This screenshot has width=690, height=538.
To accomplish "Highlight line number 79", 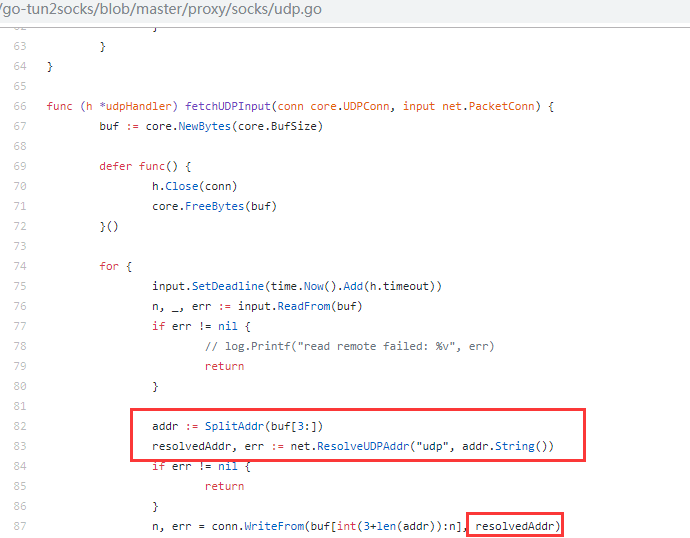I will 20,366.
